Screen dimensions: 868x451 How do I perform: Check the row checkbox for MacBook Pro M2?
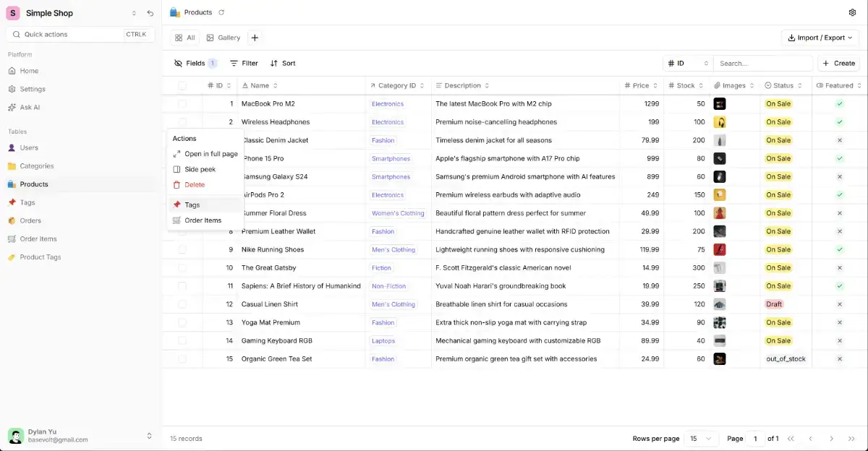(x=182, y=104)
